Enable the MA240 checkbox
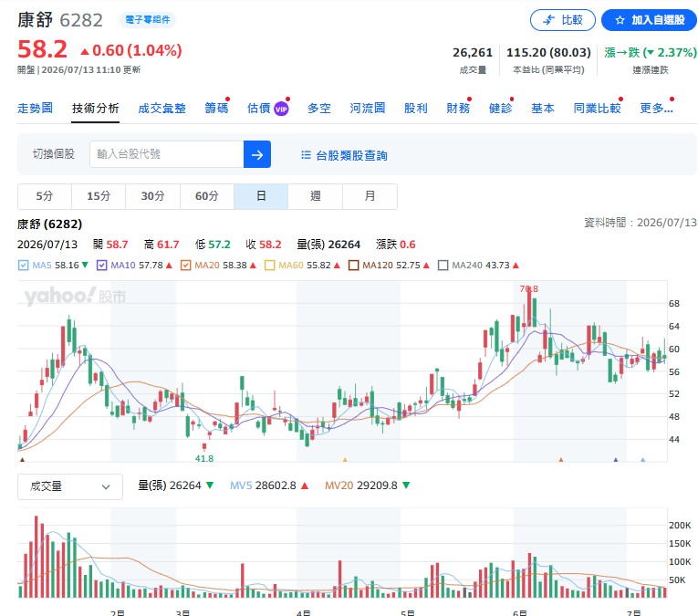The height and width of the screenshot is (616, 698). (x=443, y=266)
